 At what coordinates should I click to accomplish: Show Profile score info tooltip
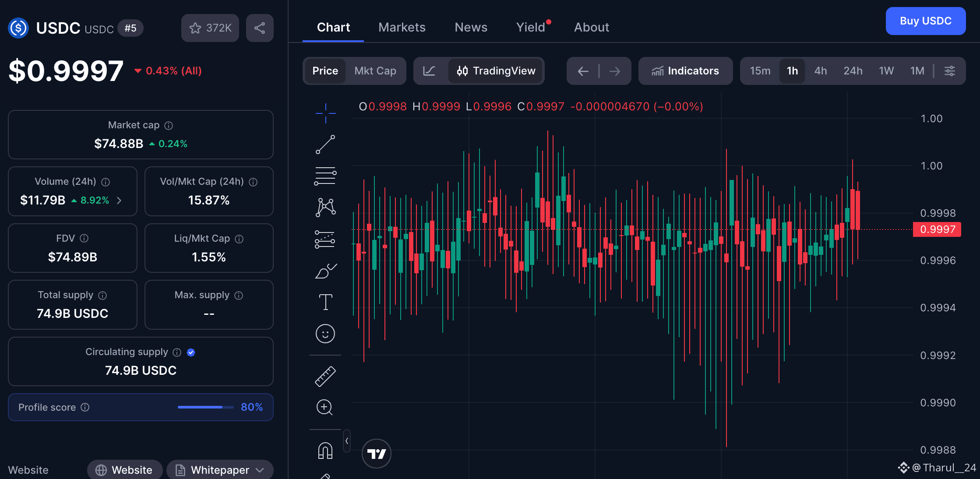click(x=85, y=407)
